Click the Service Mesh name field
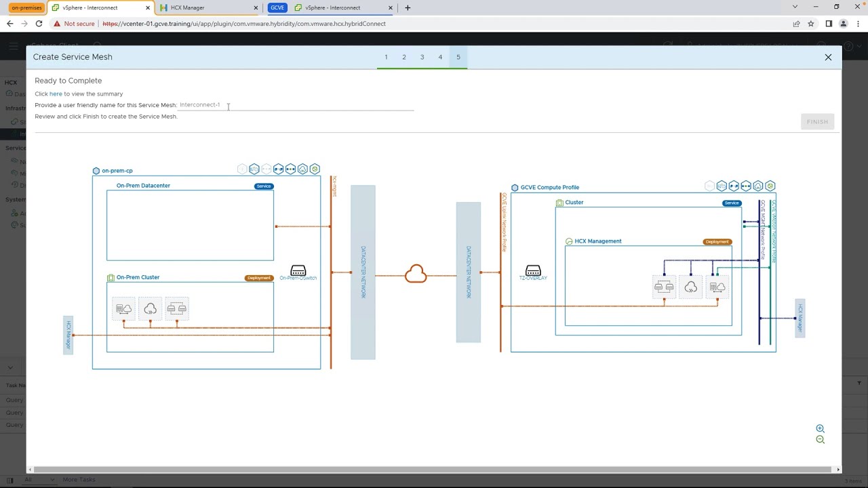The image size is (868, 488). point(296,105)
